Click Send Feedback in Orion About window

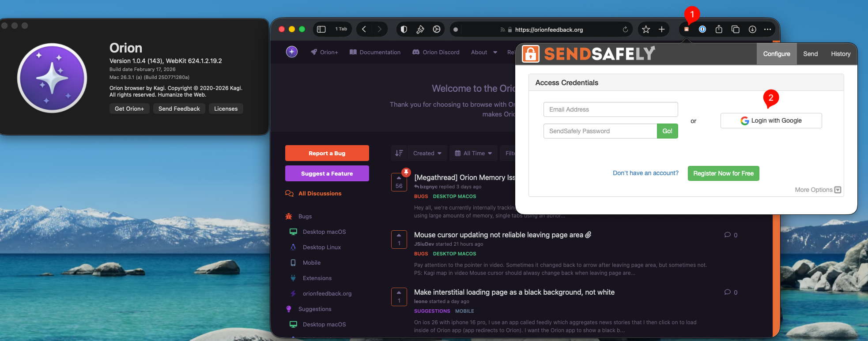pyautogui.click(x=179, y=109)
